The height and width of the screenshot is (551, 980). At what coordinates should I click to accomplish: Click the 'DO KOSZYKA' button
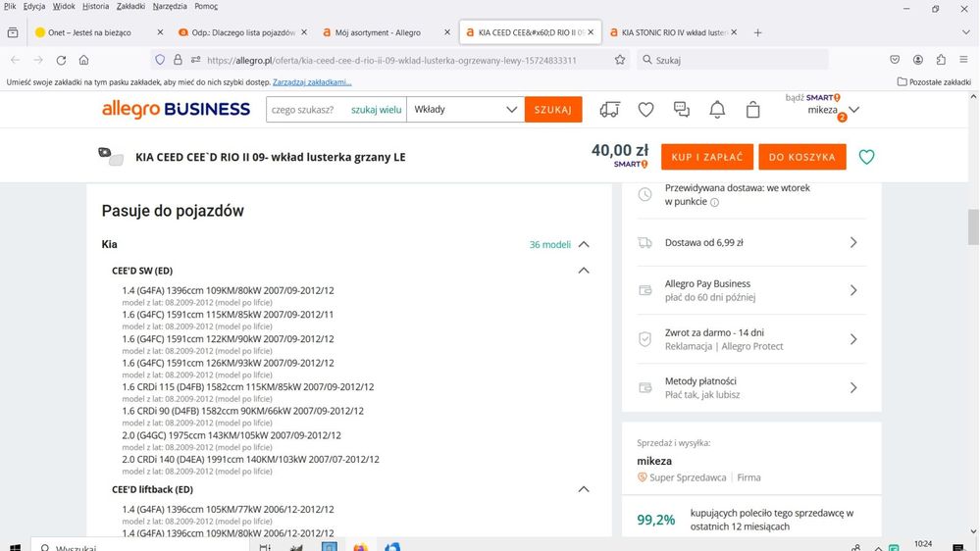point(801,157)
